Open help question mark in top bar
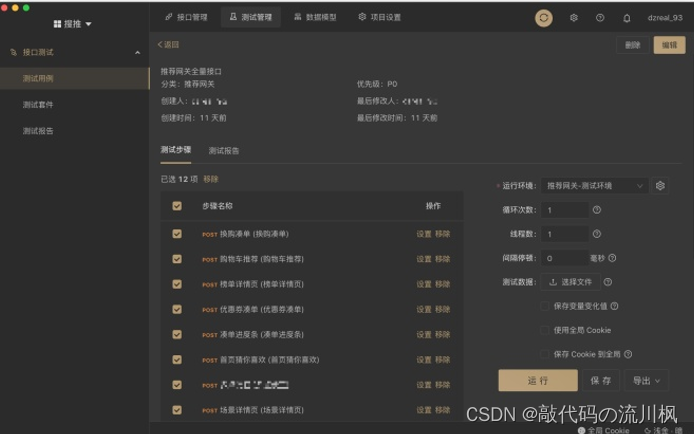The image size is (694, 434). [x=600, y=18]
